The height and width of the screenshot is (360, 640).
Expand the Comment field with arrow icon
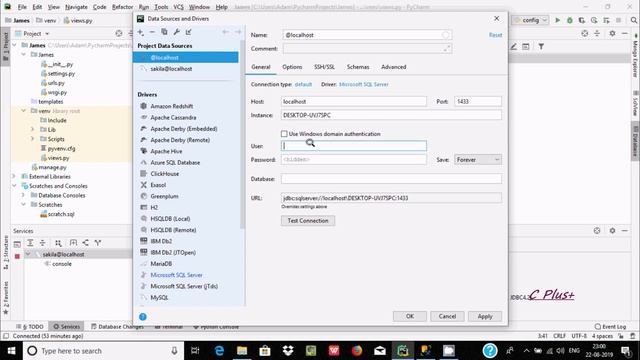click(447, 49)
